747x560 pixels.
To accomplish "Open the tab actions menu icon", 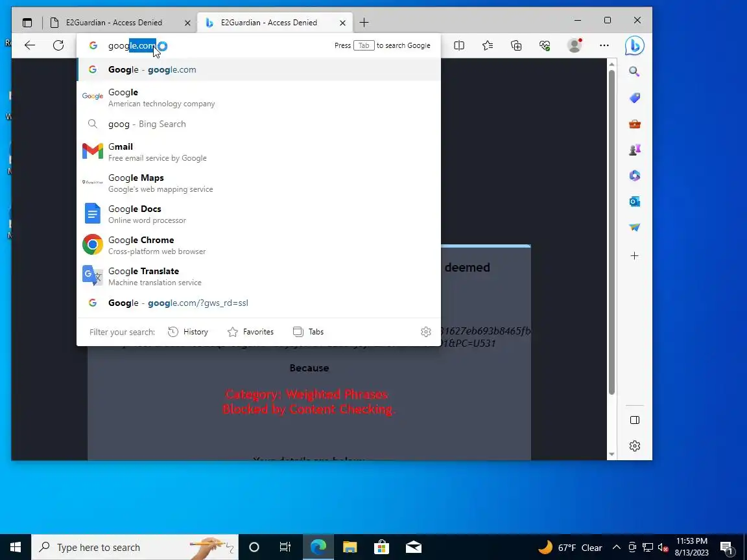I will [27, 23].
